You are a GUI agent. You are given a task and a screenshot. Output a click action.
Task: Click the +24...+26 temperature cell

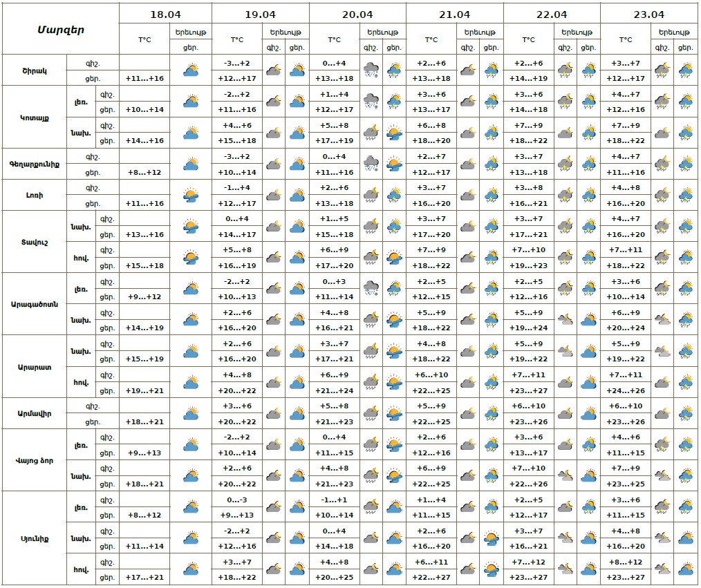pyautogui.click(x=626, y=390)
